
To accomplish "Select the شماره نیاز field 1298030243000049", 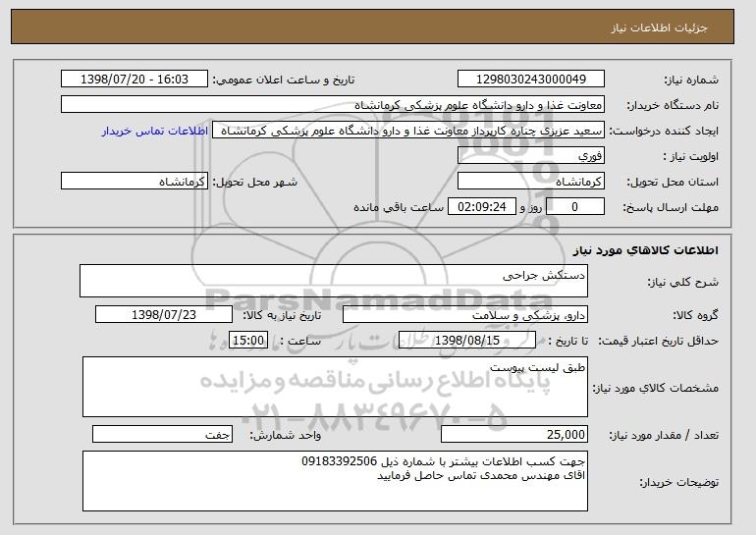I will point(531,80).
